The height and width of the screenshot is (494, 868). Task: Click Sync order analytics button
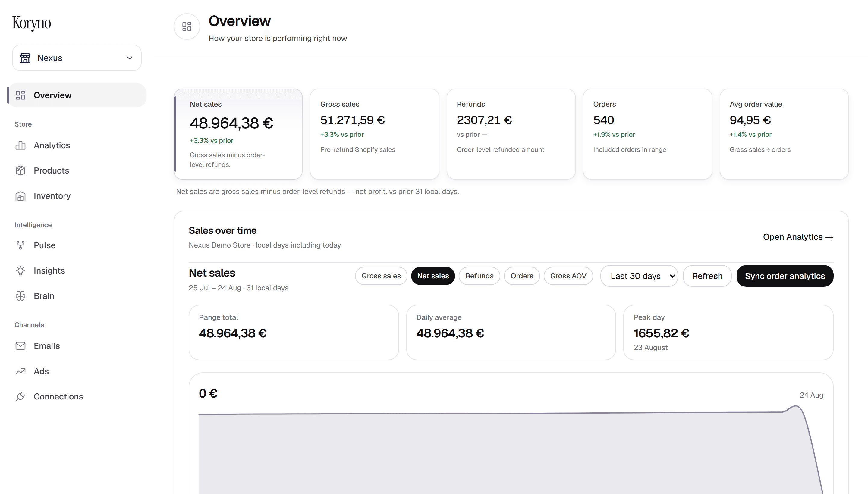785,276
